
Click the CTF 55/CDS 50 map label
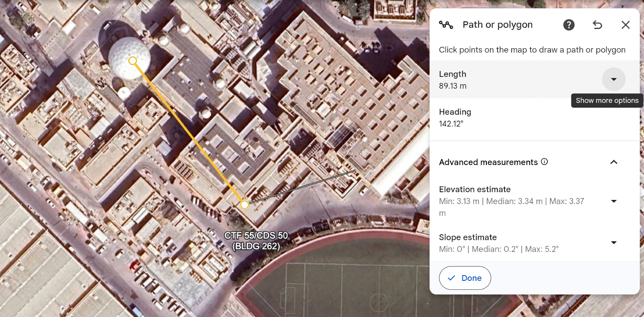256,241
